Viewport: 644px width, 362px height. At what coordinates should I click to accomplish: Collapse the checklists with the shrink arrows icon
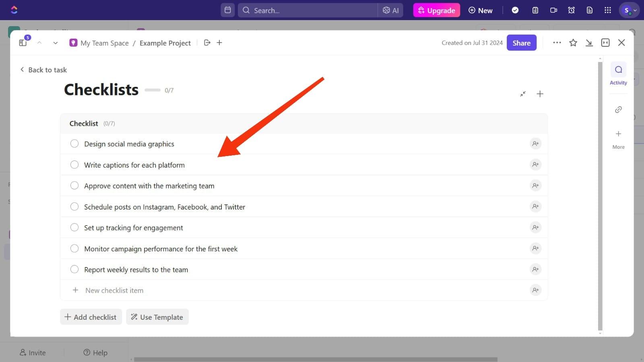[x=522, y=94]
